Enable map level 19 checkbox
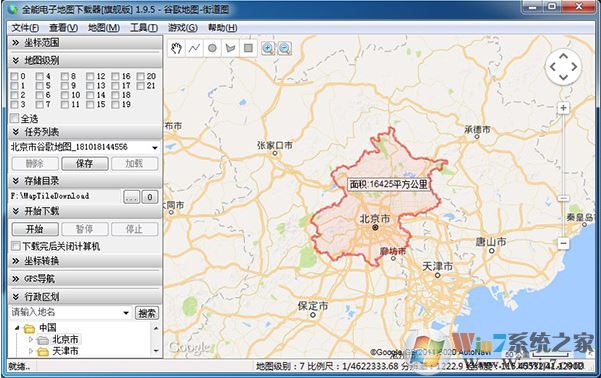The image size is (601, 378). [x=115, y=104]
